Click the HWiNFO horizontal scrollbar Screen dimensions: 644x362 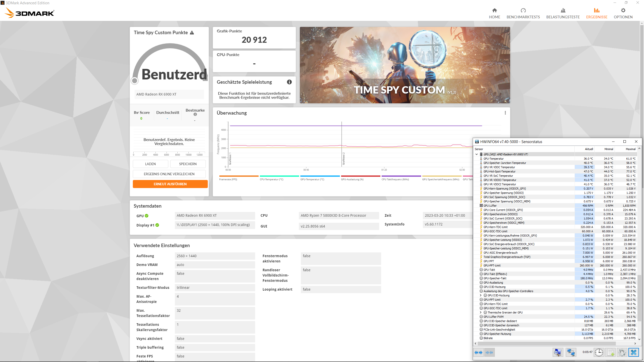[x=546, y=343]
